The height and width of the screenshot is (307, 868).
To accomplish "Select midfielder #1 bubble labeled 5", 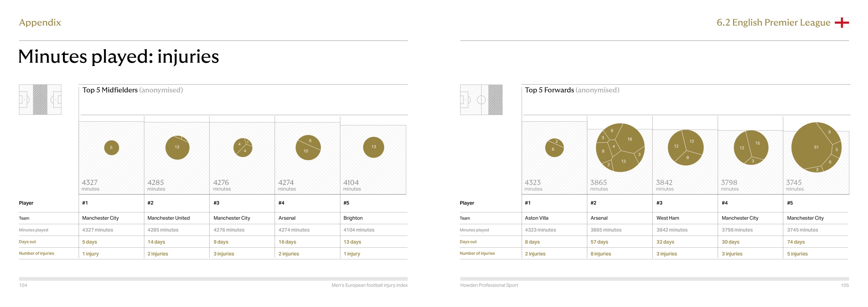I will pyautogui.click(x=111, y=148).
